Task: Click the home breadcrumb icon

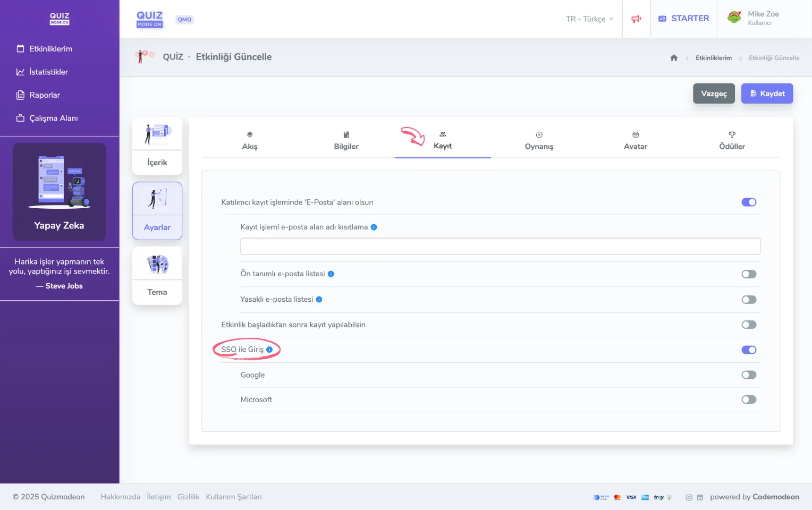Action: pos(674,58)
